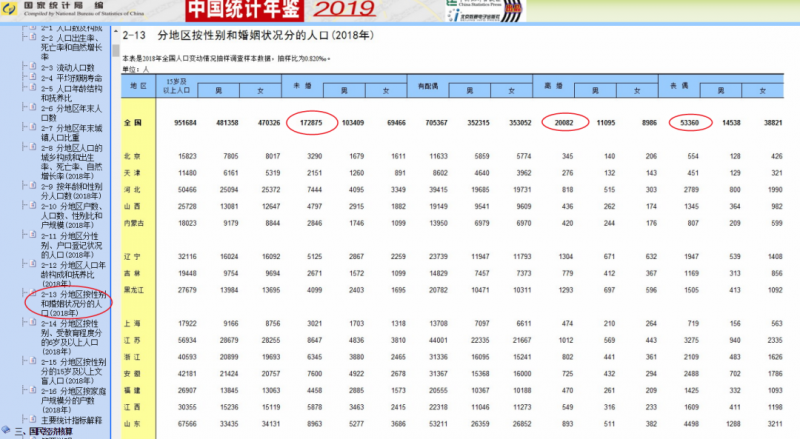
Task: Open tree item 2-16 分地区按家庭户规模分的户数
Action: (73, 400)
